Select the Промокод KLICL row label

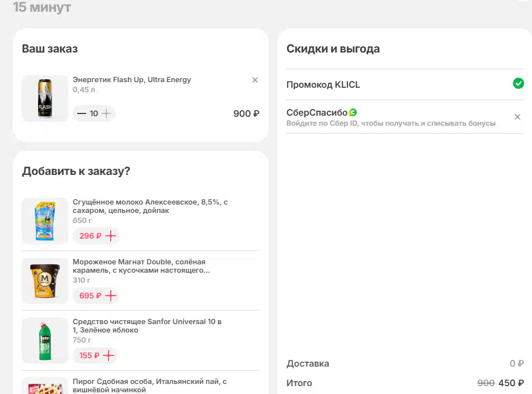pyautogui.click(x=323, y=84)
